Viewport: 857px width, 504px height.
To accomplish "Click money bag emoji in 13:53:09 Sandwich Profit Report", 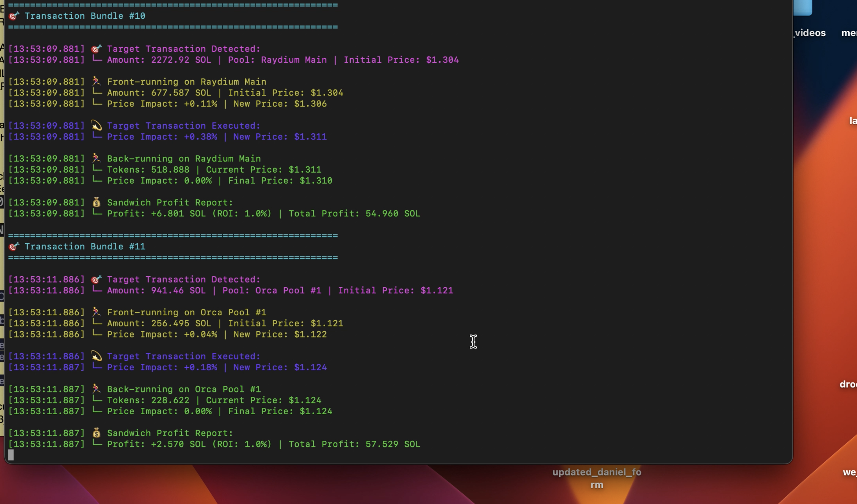I will coord(96,202).
